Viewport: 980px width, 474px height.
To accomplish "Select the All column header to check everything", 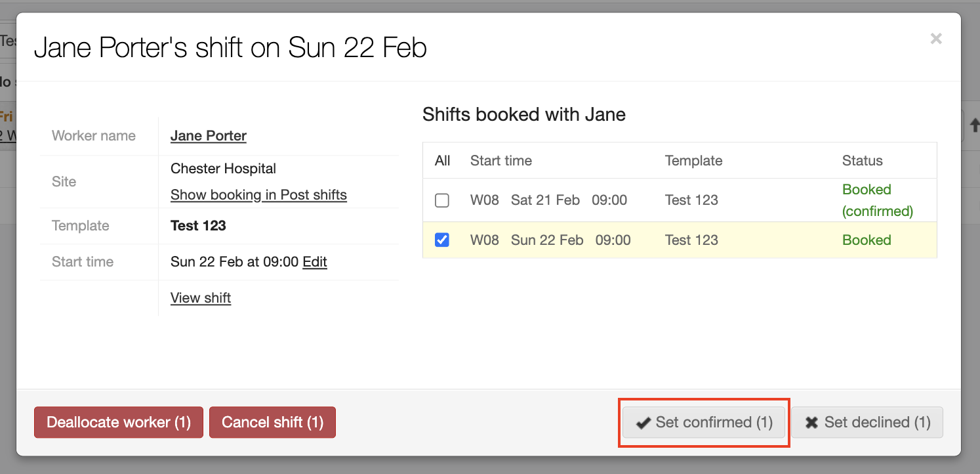I will tap(442, 160).
